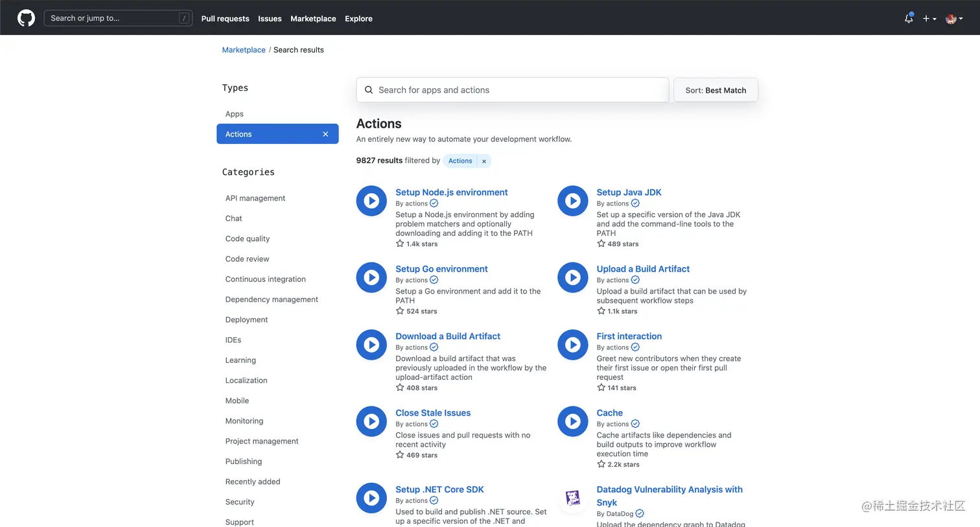980x527 pixels.
Task: Open Datadog Vulnerability Analysis with Snyk link
Action: point(670,496)
